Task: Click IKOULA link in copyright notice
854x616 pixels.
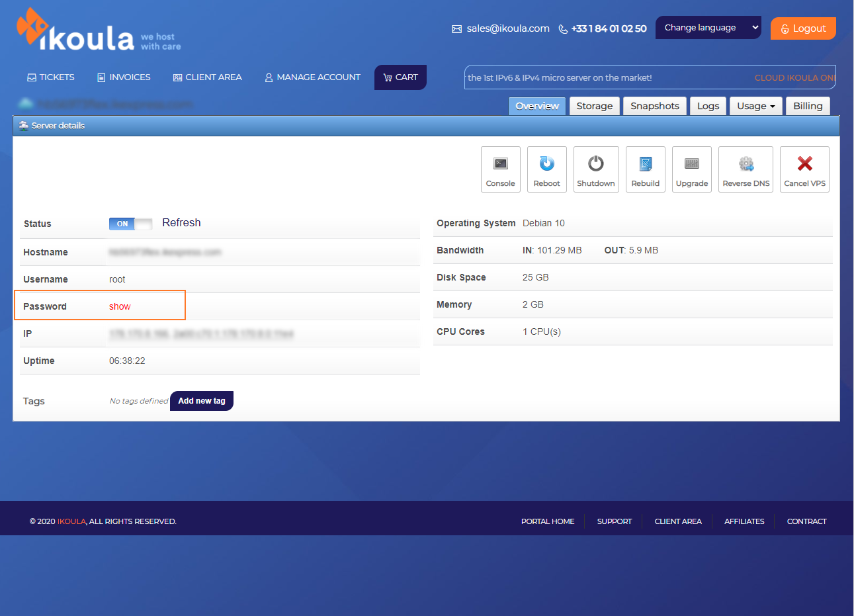Action: point(71,521)
